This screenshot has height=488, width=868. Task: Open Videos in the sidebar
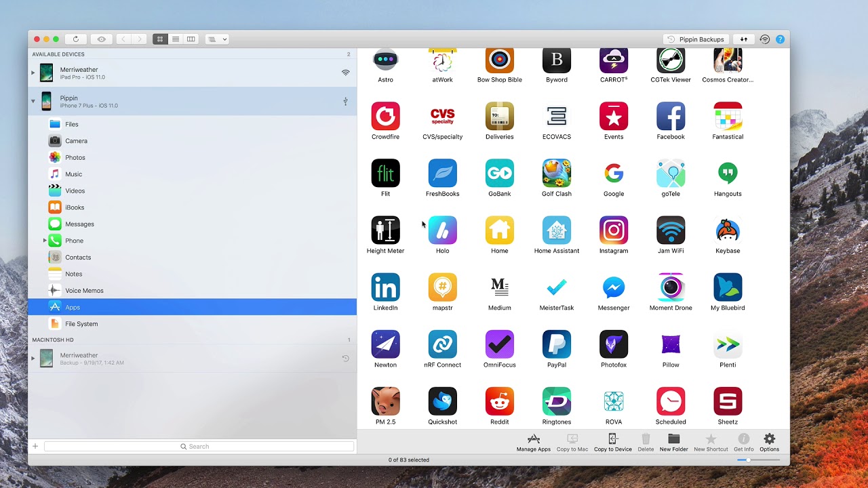coord(193,190)
